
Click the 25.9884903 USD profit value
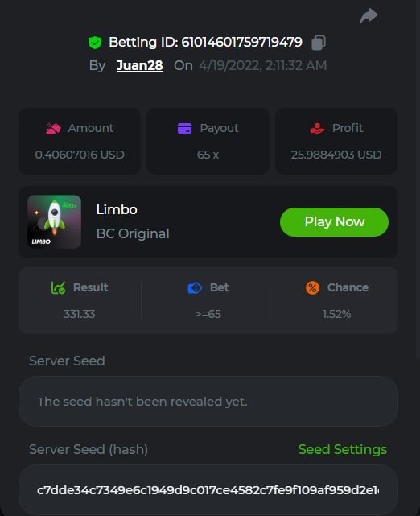(x=336, y=155)
